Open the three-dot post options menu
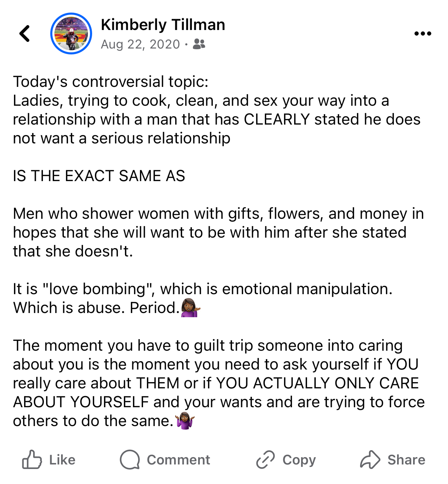The height and width of the screenshot is (484, 448). coord(423,33)
